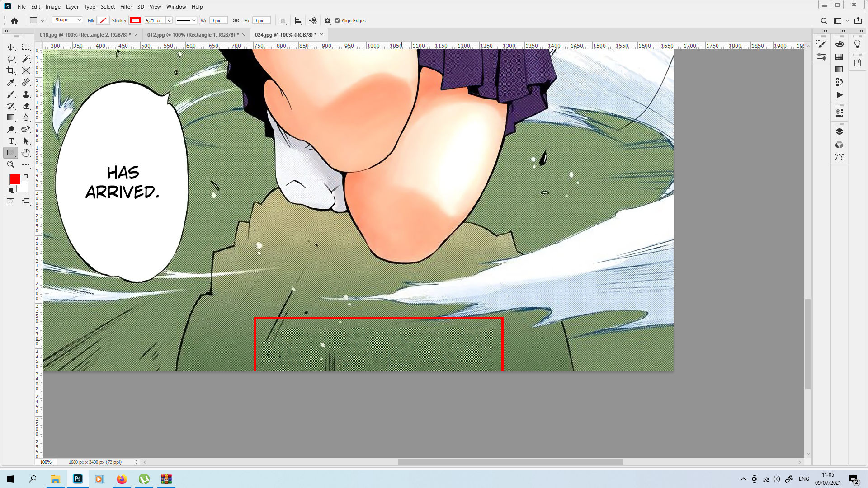
Task: Open the Shape tool mode dropdown
Action: click(67, 20)
